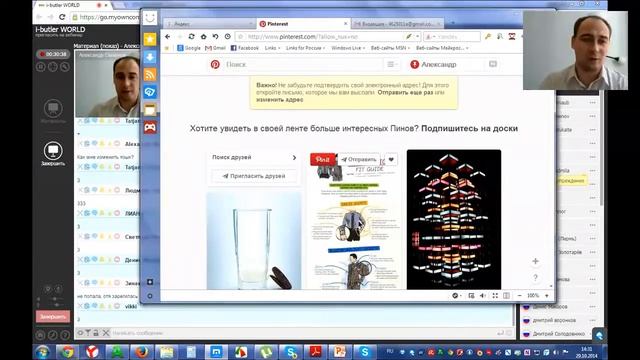This screenshot has height=360, width=640.
Task: Like the pin with heart icon
Action: coord(391,160)
